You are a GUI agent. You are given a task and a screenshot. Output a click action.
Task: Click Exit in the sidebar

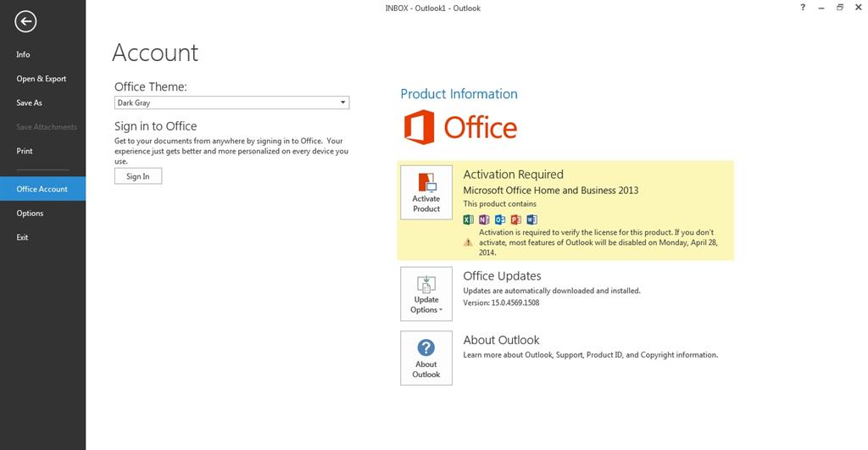point(22,237)
